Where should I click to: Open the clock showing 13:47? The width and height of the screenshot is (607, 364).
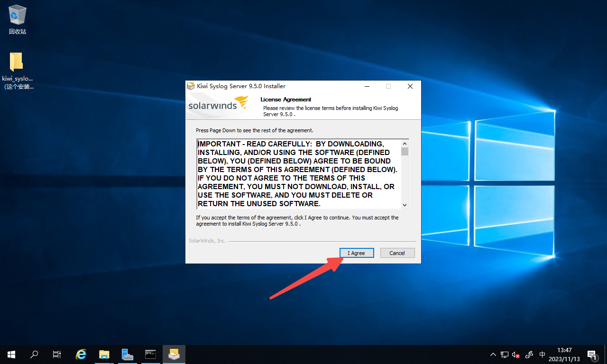click(x=564, y=355)
